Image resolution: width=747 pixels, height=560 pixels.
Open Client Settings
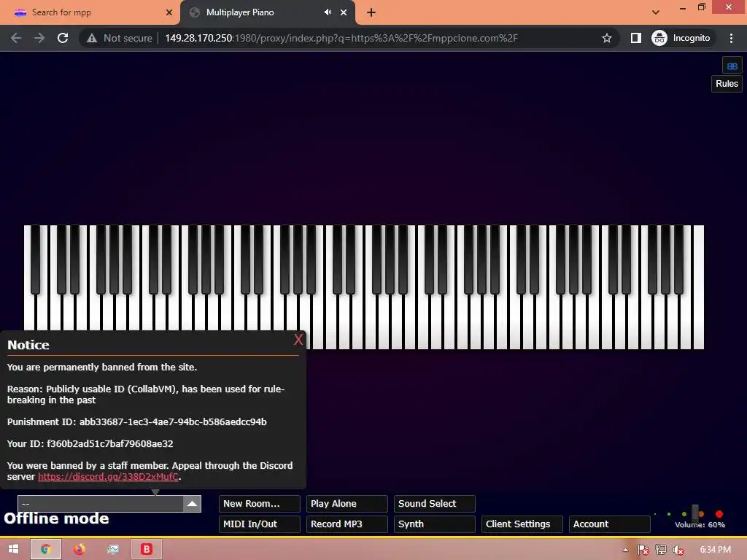pyautogui.click(x=522, y=524)
